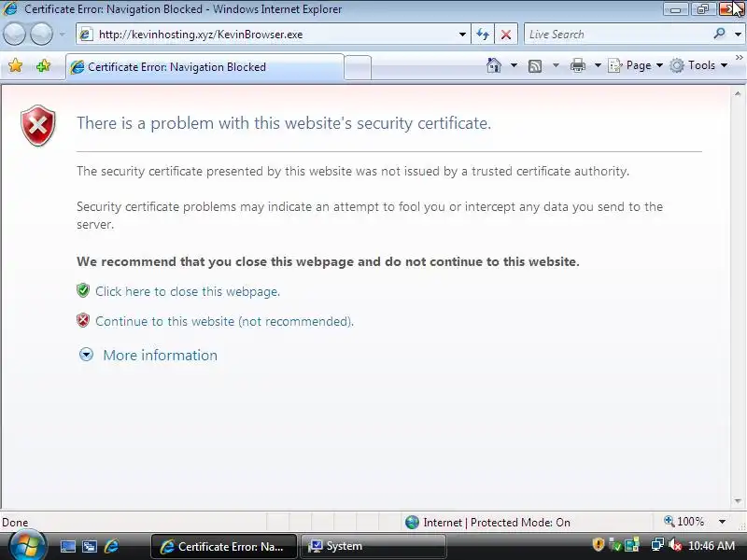Expand More information section

[86, 355]
